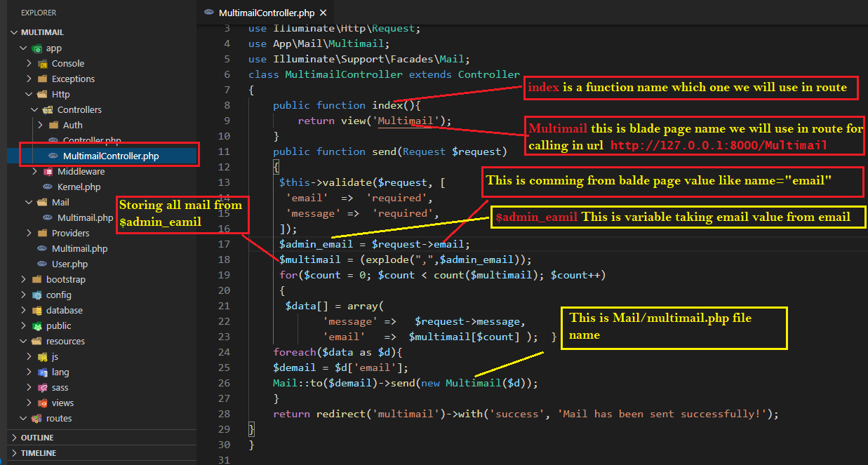868x465 pixels.
Task: Click the public folder icon
Action: pyautogui.click(x=36, y=326)
